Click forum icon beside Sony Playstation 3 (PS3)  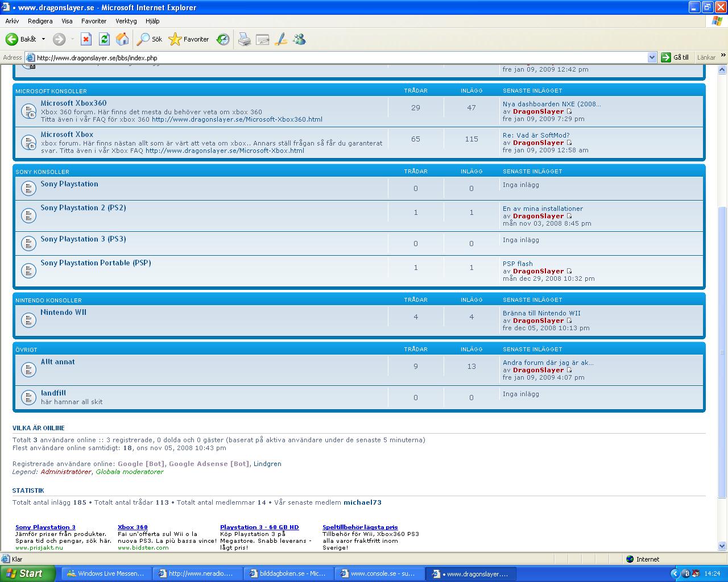tap(28, 243)
